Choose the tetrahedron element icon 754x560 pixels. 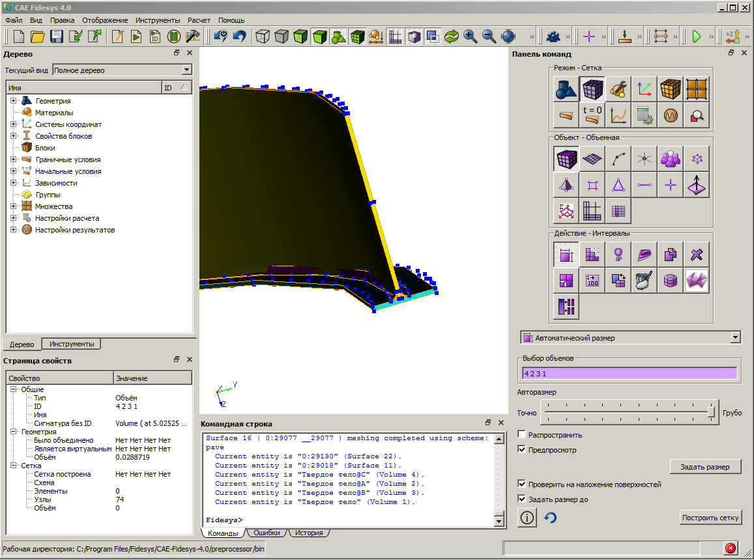click(x=566, y=185)
